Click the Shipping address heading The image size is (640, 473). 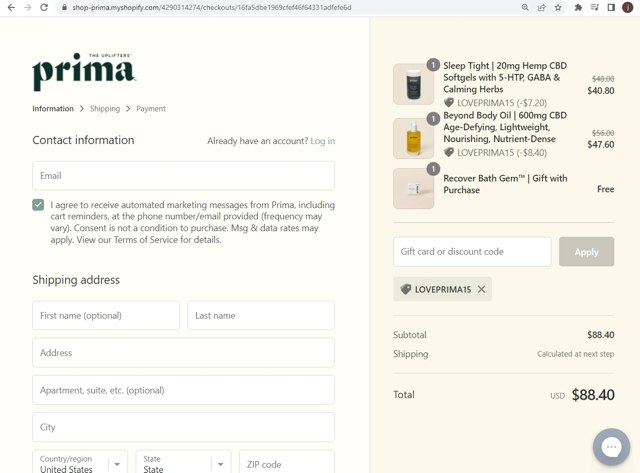[x=76, y=280]
